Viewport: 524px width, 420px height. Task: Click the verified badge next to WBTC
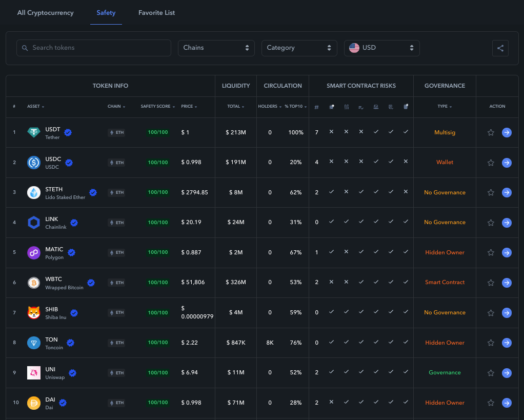click(x=91, y=283)
